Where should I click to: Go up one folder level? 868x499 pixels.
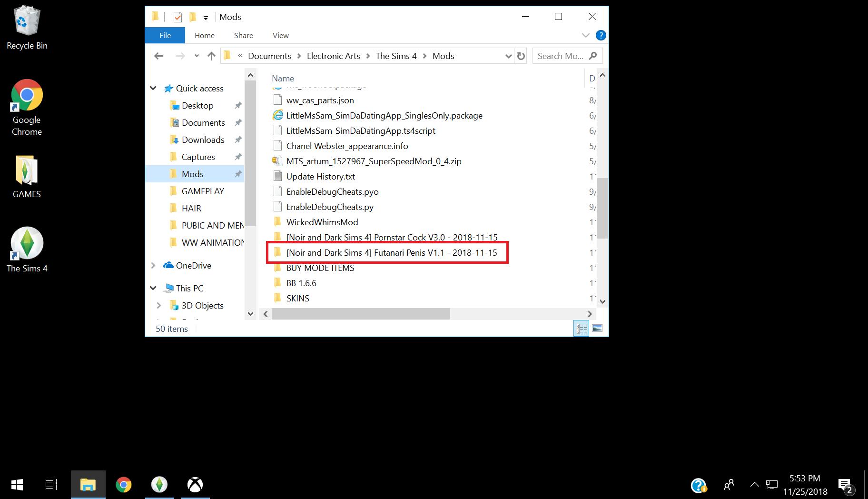(212, 56)
